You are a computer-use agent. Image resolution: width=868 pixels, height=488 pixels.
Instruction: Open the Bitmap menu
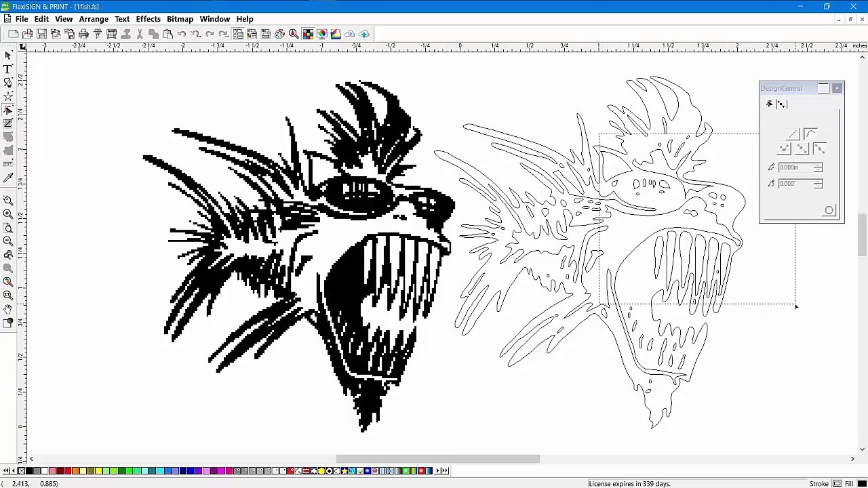180,19
